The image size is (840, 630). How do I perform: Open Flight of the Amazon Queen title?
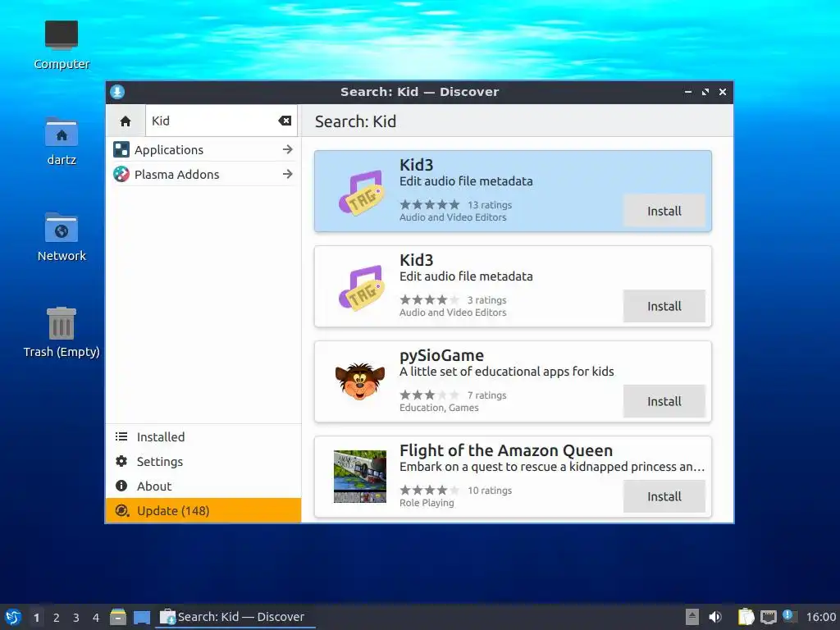coord(506,450)
